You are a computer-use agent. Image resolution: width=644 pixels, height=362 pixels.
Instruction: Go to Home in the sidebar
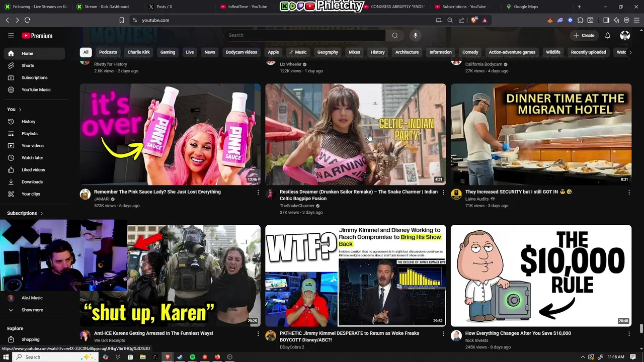coord(34,53)
